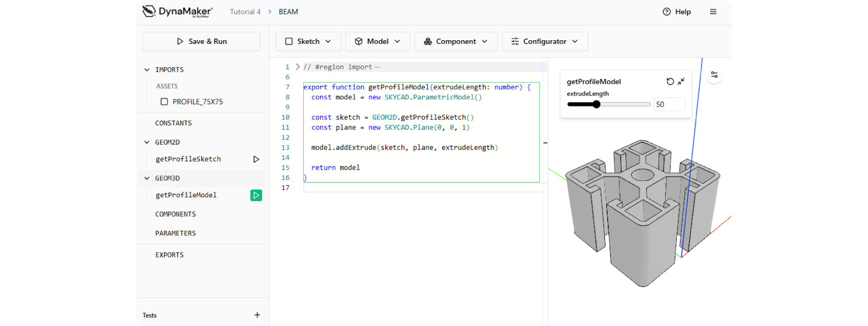The image size is (868, 326).
Task: Collapse the GEOM3D section
Action: point(147,178)
